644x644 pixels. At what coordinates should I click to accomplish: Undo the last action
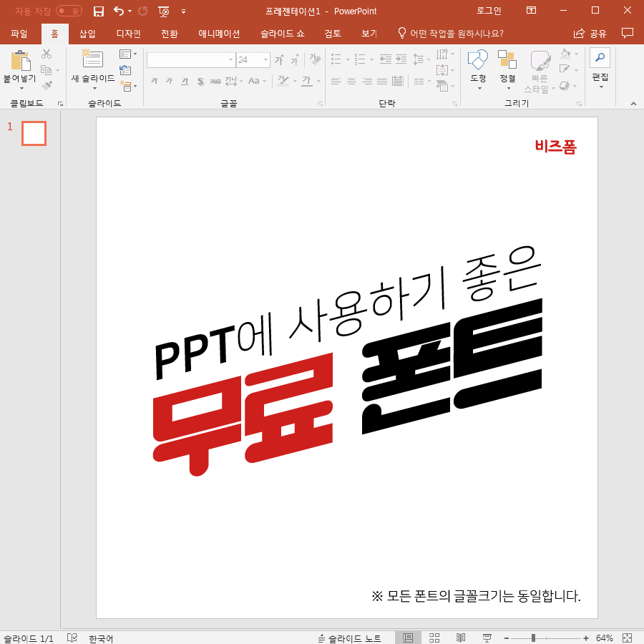pos(117,11)
